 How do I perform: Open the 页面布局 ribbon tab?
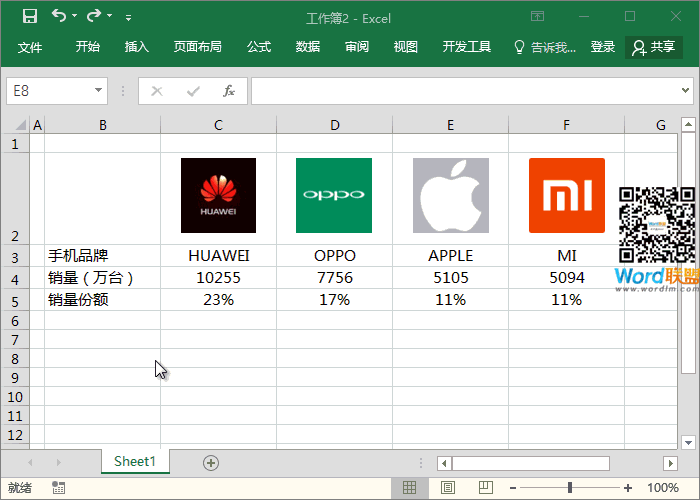[197, 46]
